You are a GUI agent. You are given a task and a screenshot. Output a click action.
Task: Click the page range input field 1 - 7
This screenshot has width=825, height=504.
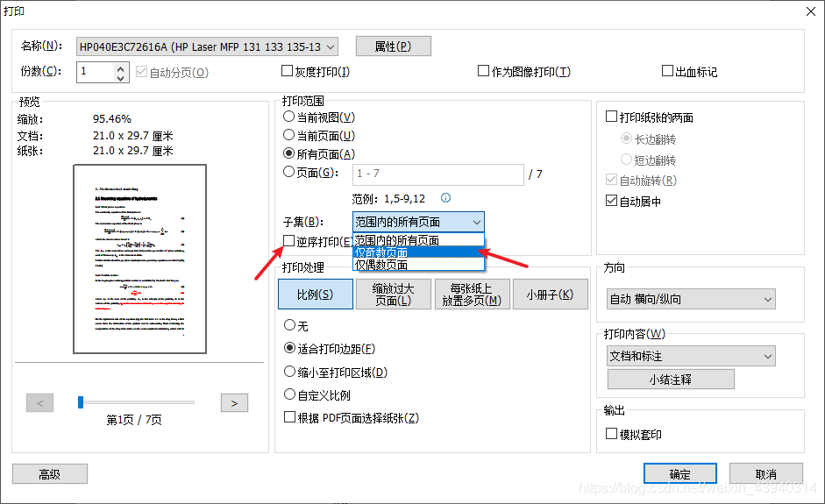pos(437,174)
